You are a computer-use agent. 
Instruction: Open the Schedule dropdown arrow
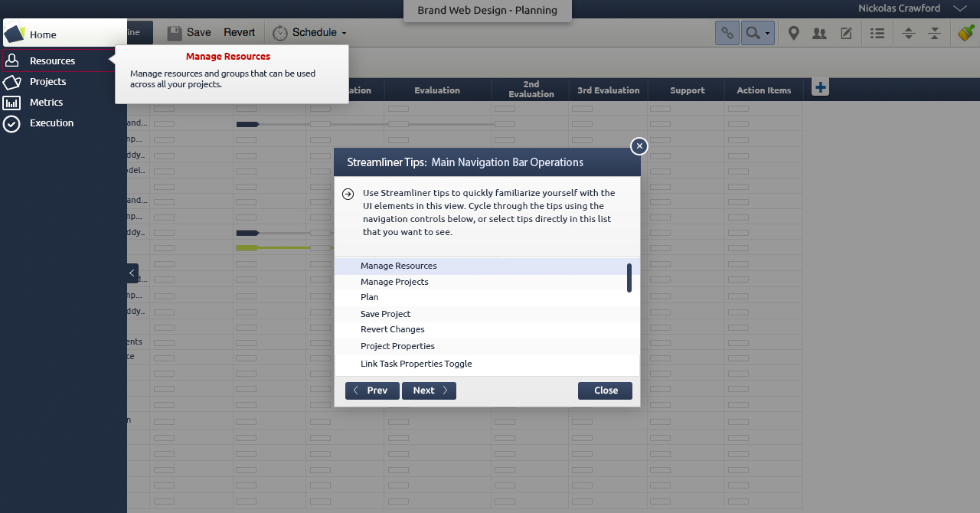[x=344, y=34]
